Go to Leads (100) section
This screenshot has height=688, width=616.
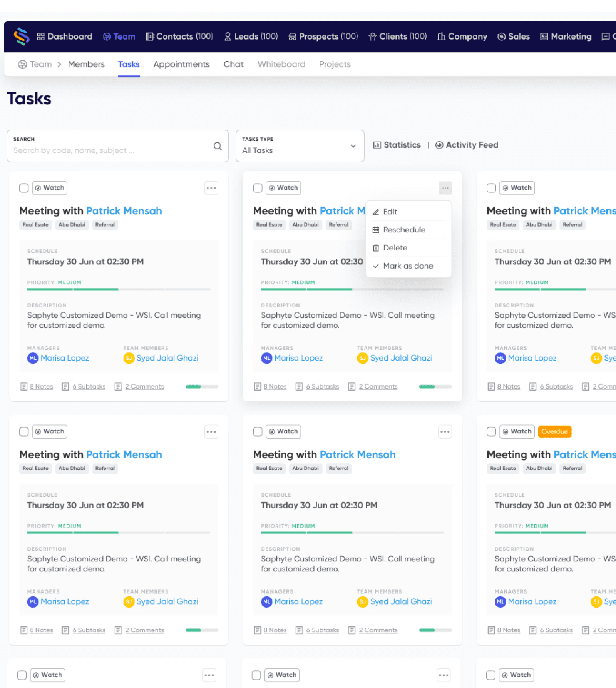[251, 37]
